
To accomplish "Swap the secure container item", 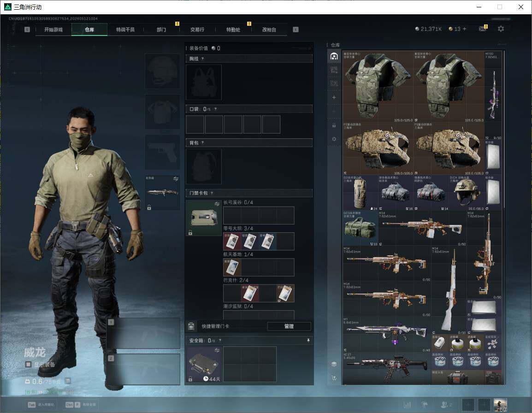I will point(217,350).
